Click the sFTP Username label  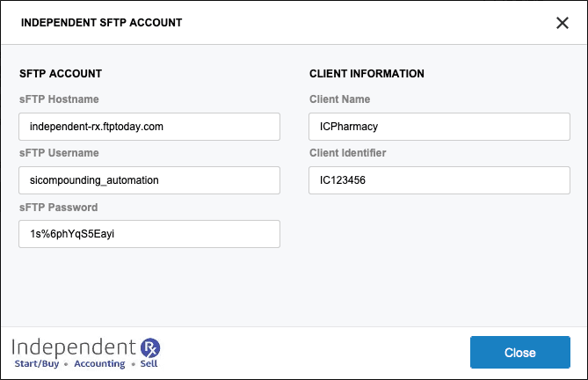59,153
